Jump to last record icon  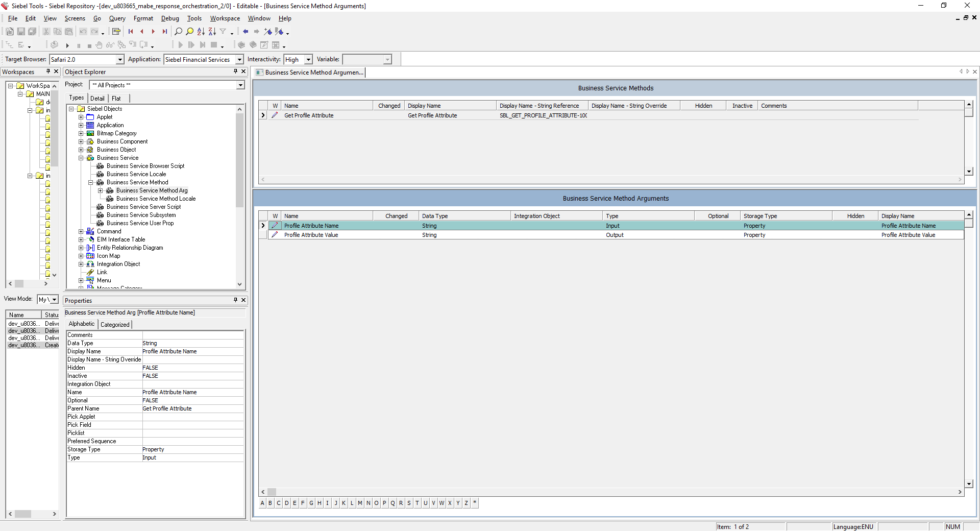[x=164, y=32]
